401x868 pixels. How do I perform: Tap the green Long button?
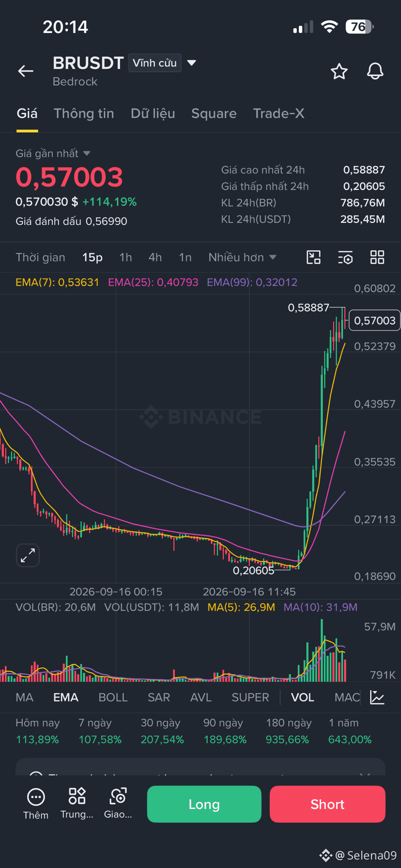pos(204,804)
